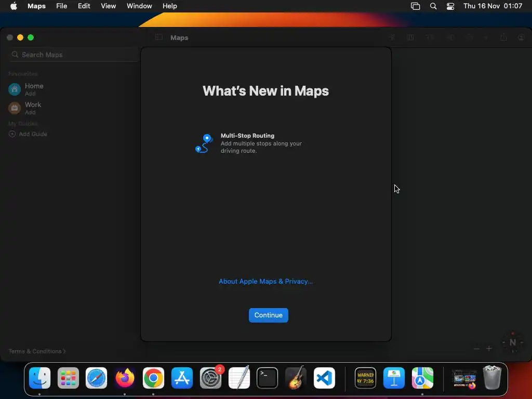
Task: Open the Window menu
Action: pyautogui.click(x=139, y=6)
